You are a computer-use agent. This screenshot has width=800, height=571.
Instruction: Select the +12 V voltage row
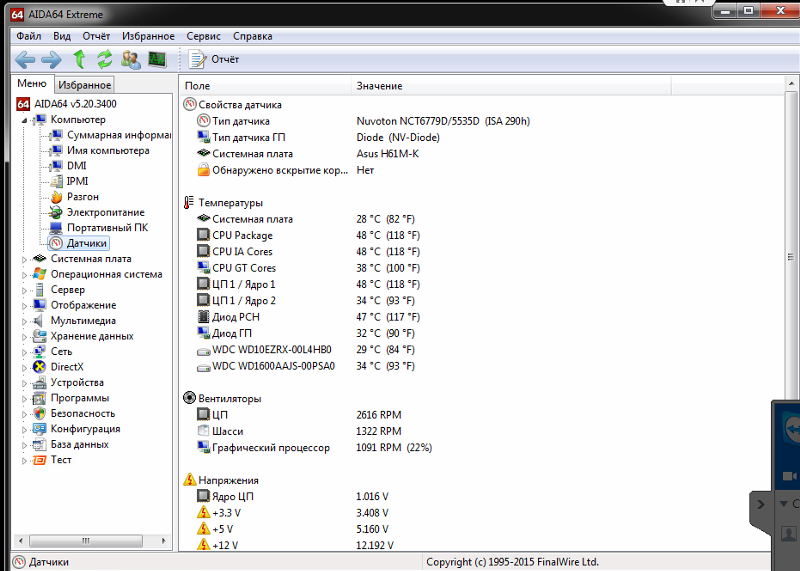pyautogui.click(x=295, y=545)
